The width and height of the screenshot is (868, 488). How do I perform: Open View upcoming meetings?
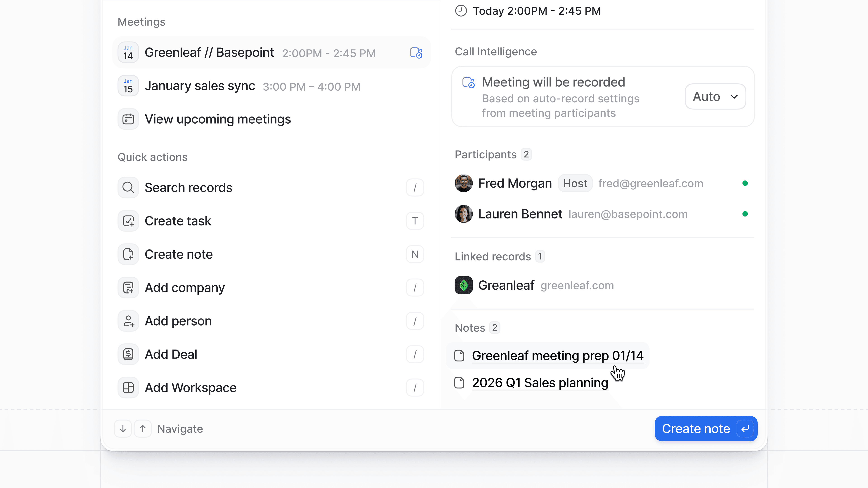click(218, 119)
